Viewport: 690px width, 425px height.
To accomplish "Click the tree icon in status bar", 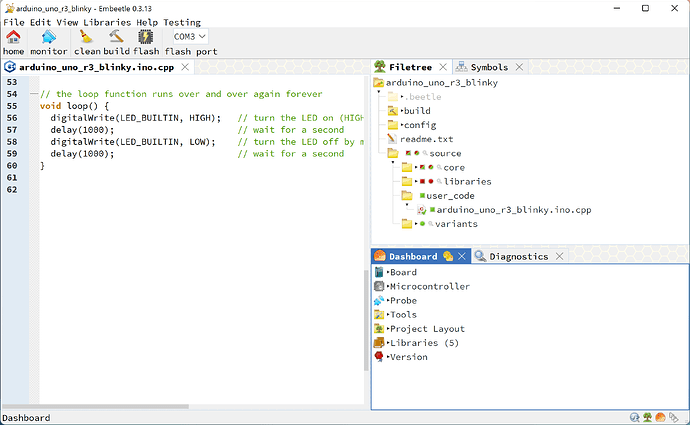I will click(x=647, y=417).
